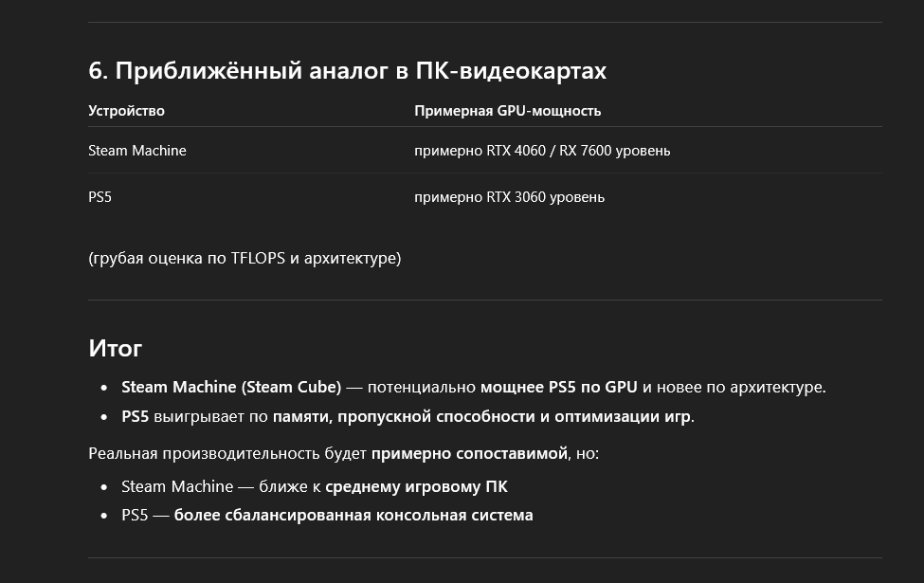This screenshot has width=924, height=583.
Task: Click bold 'PS5' in the second bullet
Action: [135, 417]
